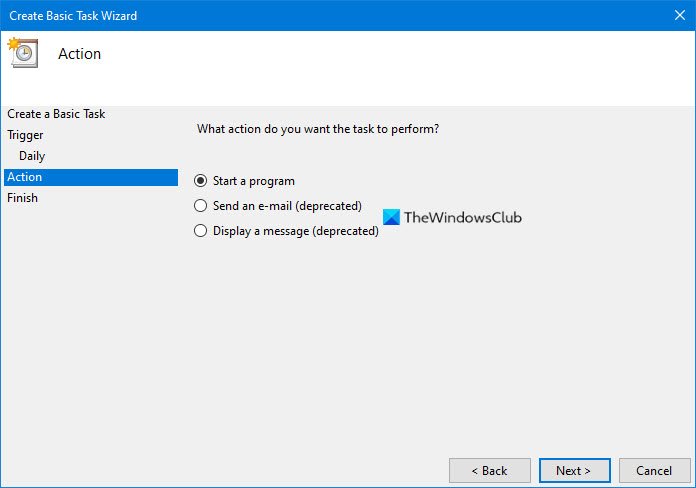Close the Create Basic Task Wizard window
The width and height of the screenshot is (696, 488).
coord(680,15)
